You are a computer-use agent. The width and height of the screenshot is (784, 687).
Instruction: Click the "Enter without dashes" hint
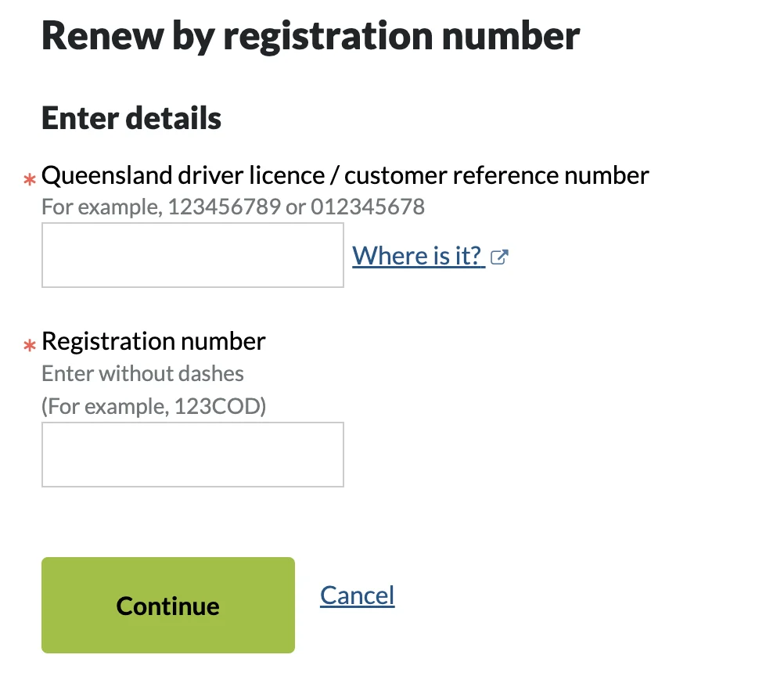click(x=142, y=373)
